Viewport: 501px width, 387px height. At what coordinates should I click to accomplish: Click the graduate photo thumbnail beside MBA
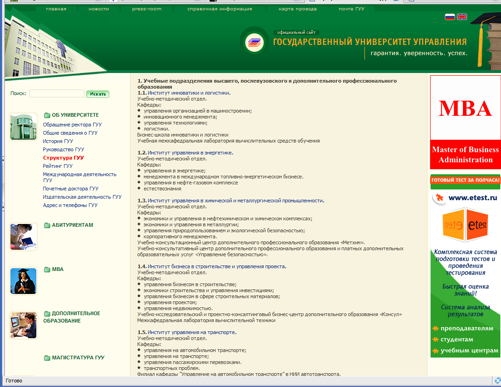coord(23,281)
